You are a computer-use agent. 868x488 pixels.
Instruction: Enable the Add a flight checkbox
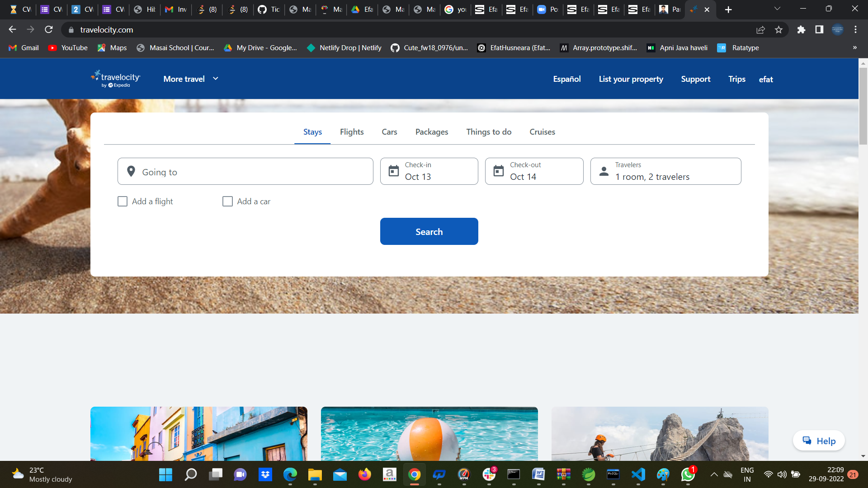tap(122, 202)
